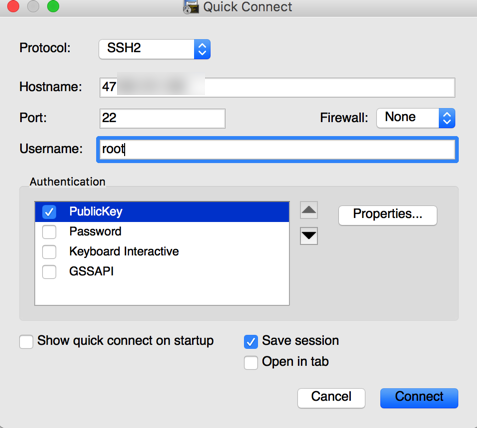Cancel the Quick Connect dialog
This screenshot has height=428, width=477.
pyautogui.click(x=331, y=398)
